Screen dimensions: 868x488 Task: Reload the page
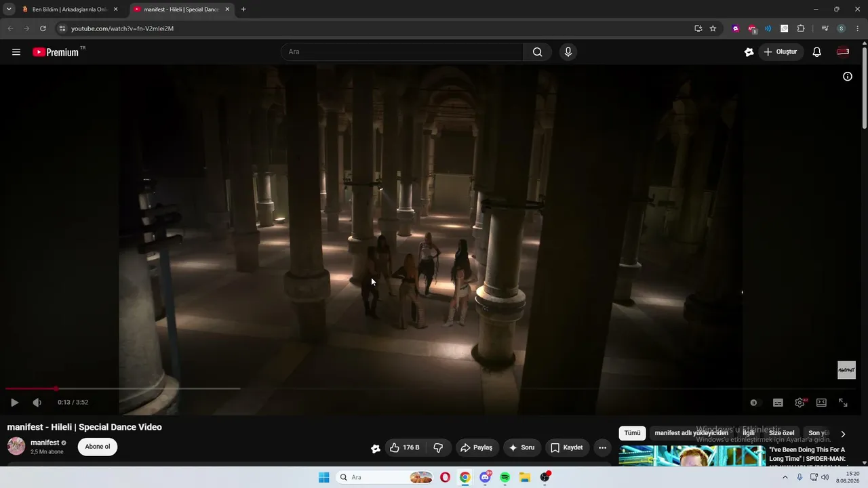pos(43,28)
